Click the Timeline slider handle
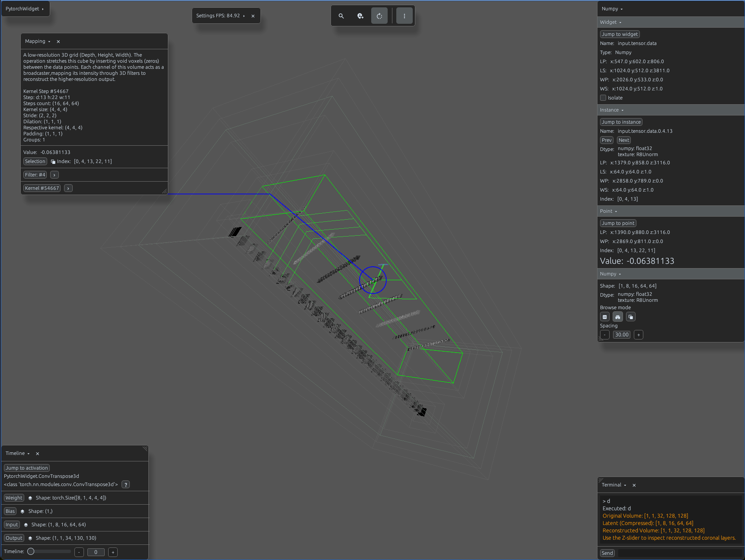 [x=31, y=551]
